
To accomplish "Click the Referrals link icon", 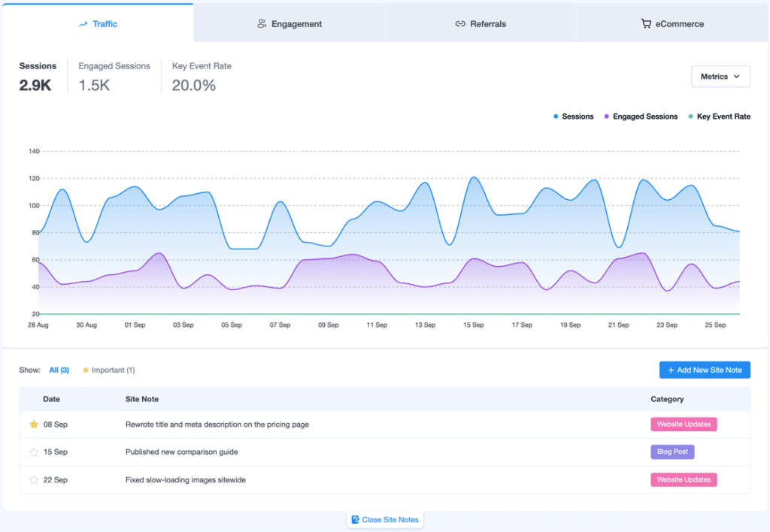I will pos(460,23).
